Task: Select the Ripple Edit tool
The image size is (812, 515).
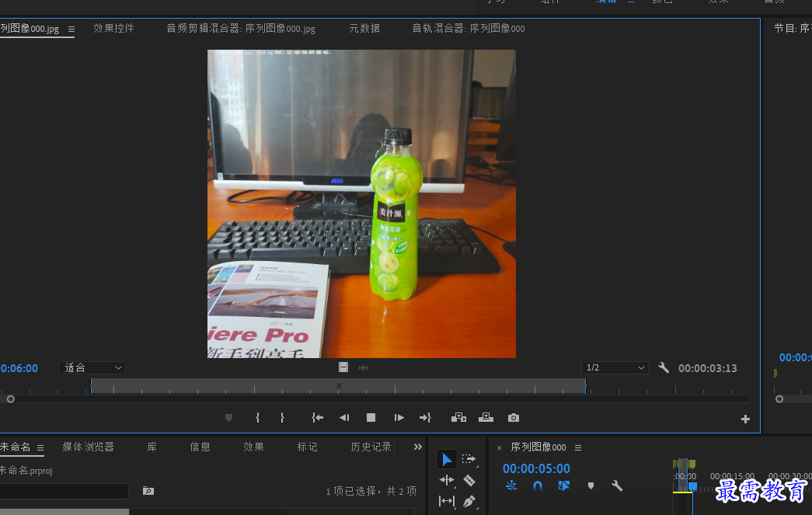Action: 446,480
